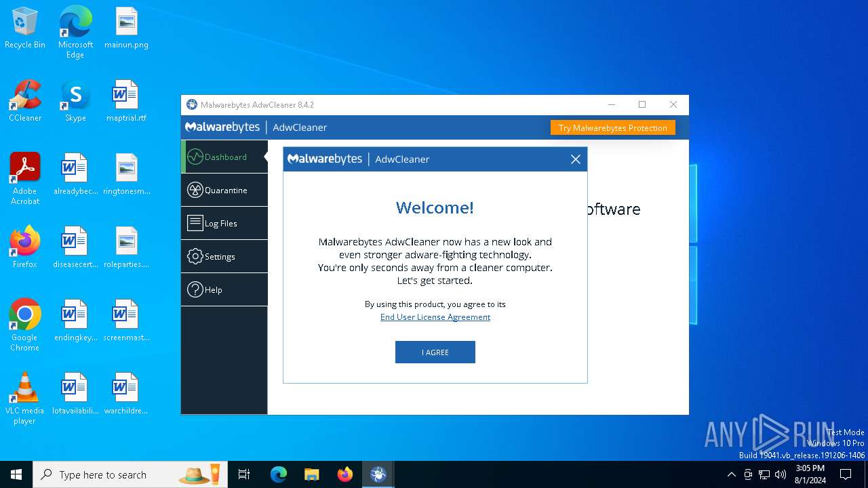Screen dimensions: 868x488
Task: Open the Dashboard sidebar item
Action: click(224, 157)
